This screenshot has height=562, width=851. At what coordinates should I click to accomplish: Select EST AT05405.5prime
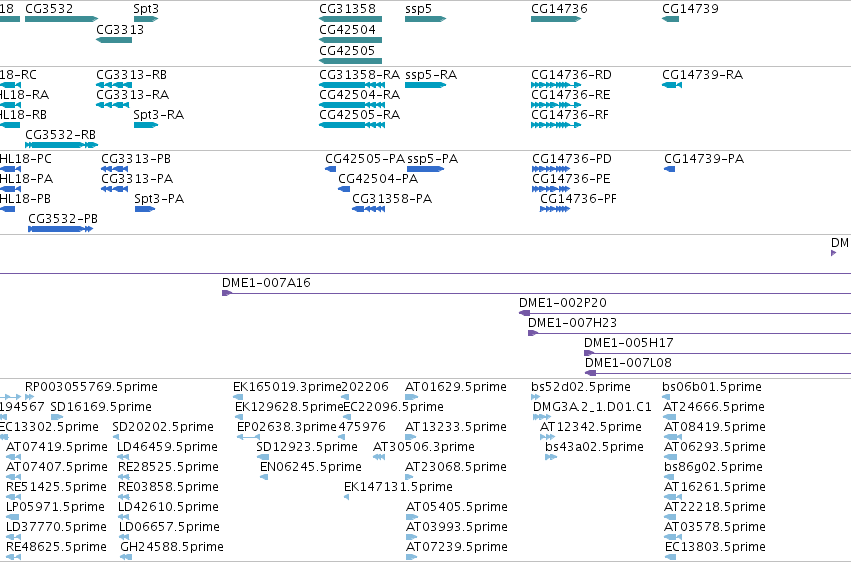(x=457, y=507)
